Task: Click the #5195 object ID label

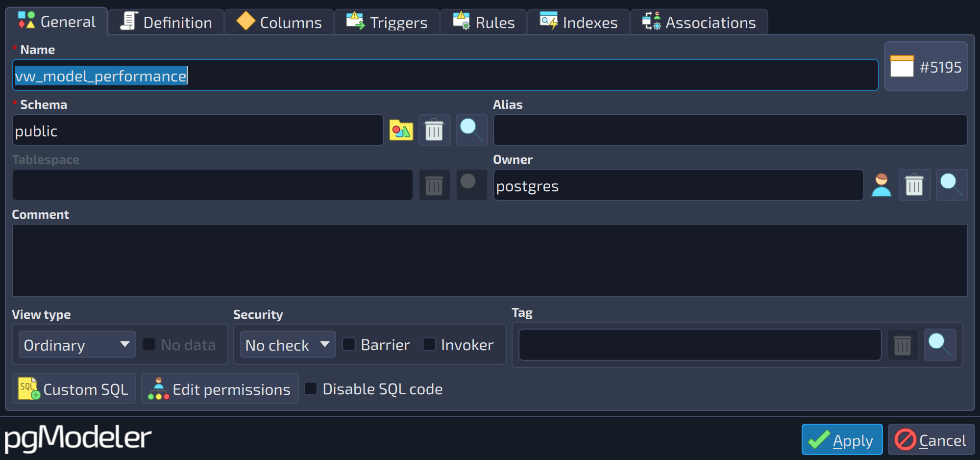Action: point(940,67)
